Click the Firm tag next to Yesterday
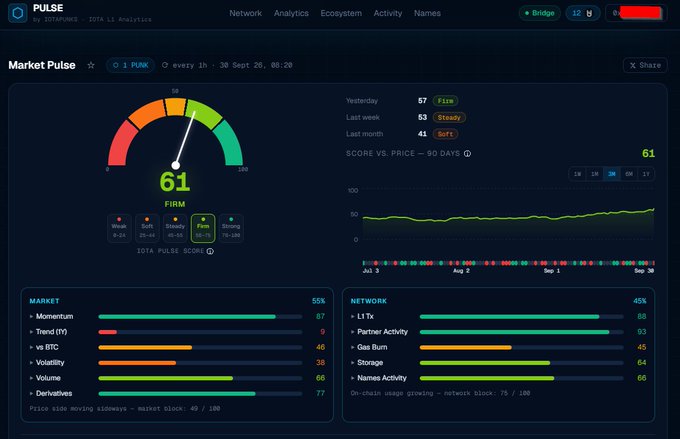The image size is (680, 439). point(445,101)
